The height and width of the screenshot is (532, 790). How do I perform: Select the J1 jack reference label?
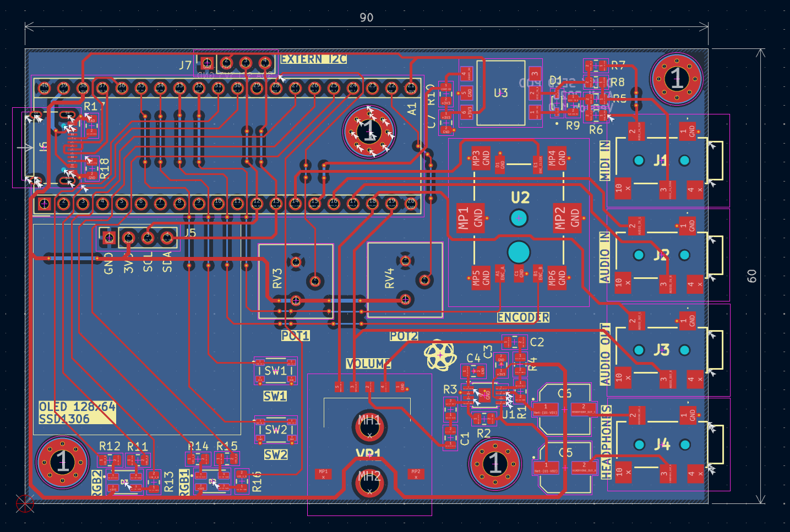pos(661,161)
